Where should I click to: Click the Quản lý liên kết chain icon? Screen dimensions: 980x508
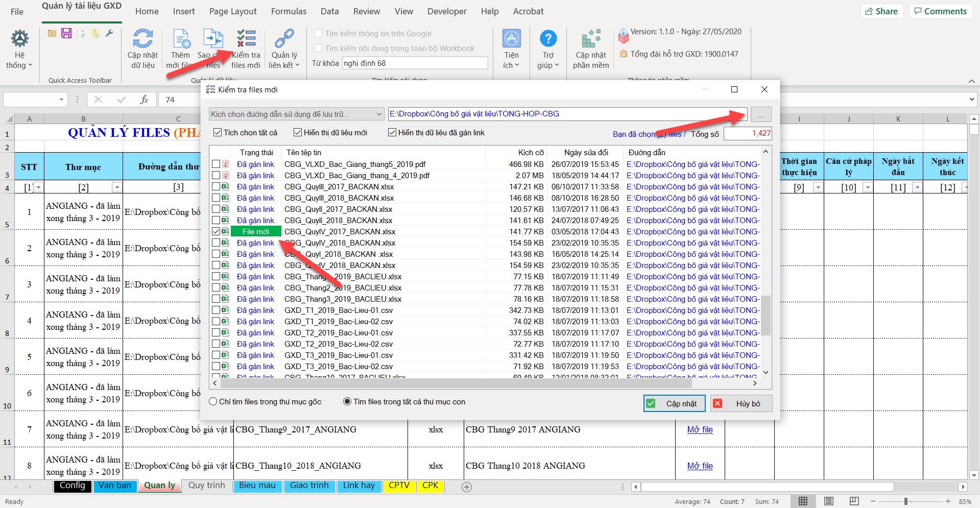point(284,39)
